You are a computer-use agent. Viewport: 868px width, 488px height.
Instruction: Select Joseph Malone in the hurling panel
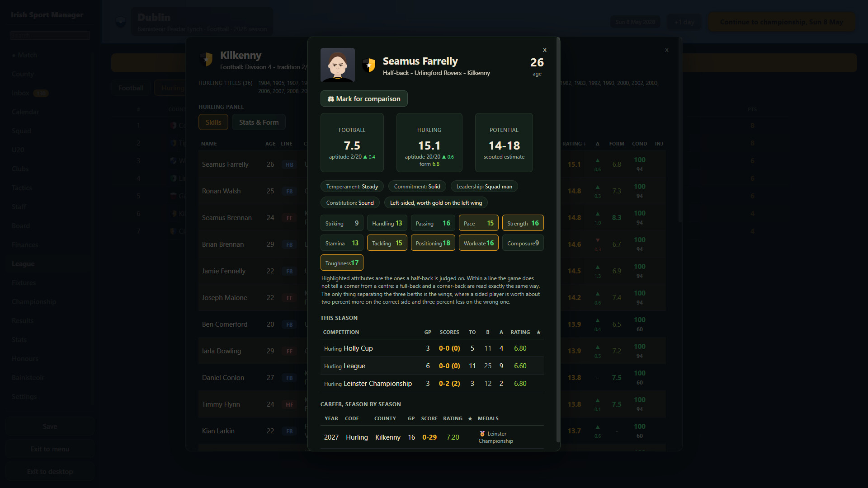[x=224, y=298]
